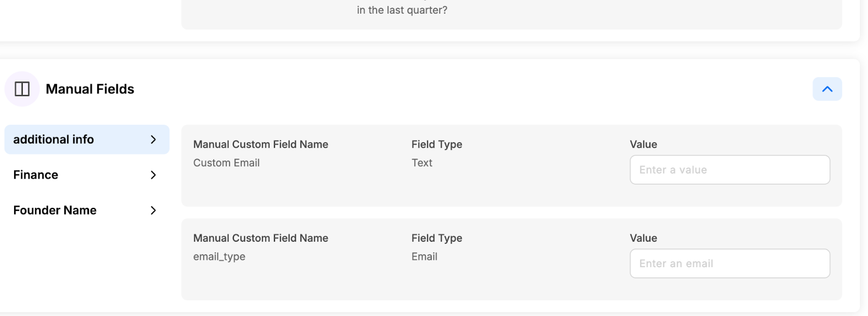This screenshot has width=868, height=316.
Task: Click the Manual Fields columns icon
Action: click(x=22, y=89)
